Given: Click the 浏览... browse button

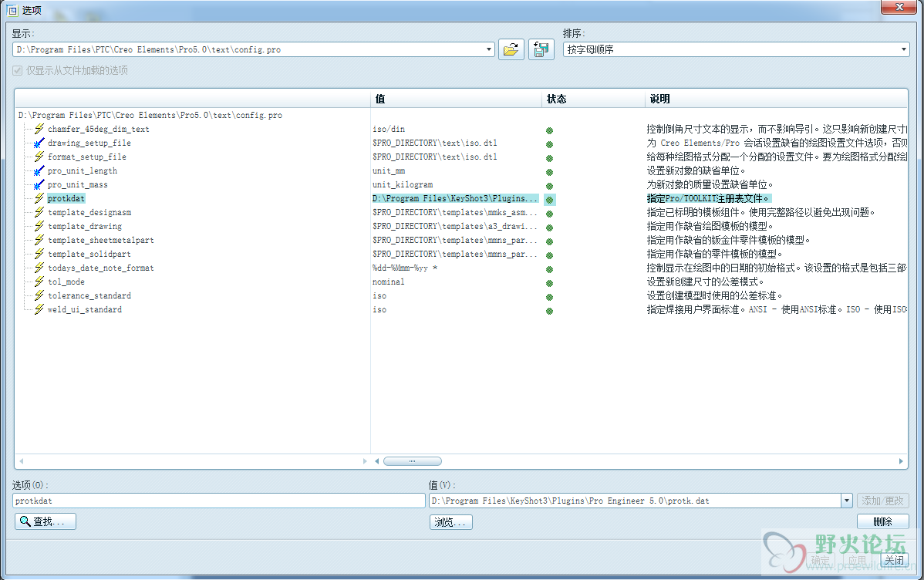Looking at the screenshot, I should pos(450,522).
